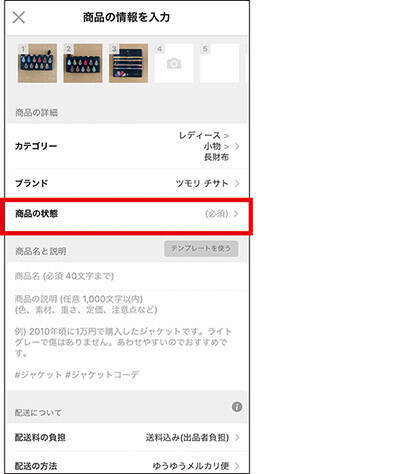The image size is (400, 474).
Task: Tap chevron next to ゆうゆうメルカリ便
Action: click(x=237, y=466)
